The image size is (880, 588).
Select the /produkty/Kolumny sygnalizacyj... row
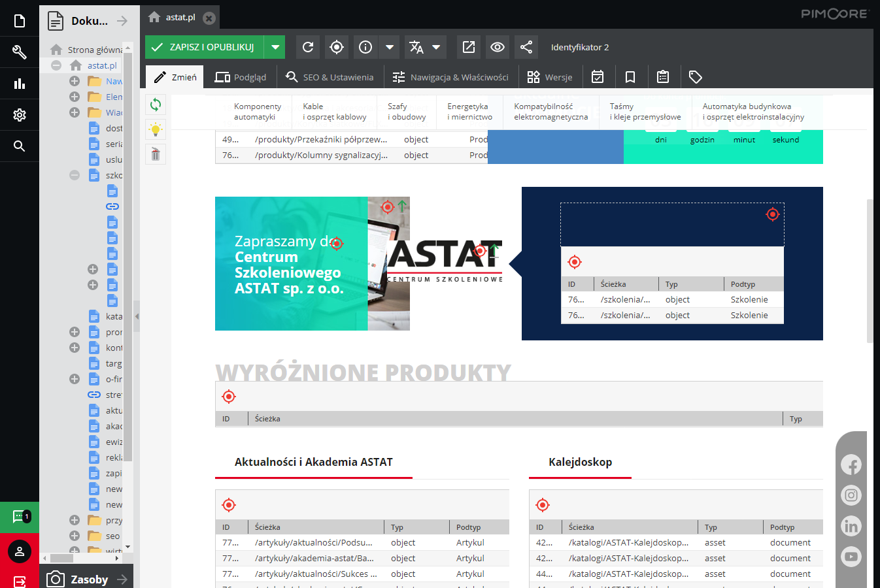352,155
